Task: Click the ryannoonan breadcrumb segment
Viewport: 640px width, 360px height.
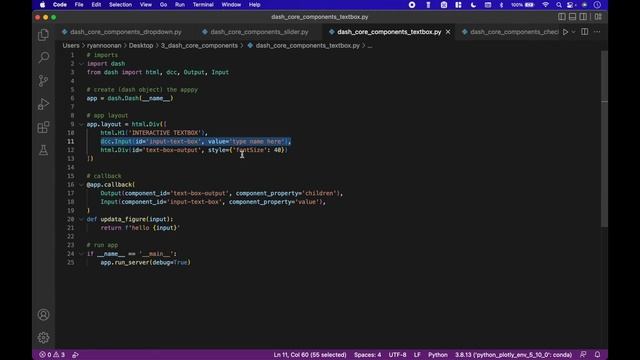Action: coord(104,46)
